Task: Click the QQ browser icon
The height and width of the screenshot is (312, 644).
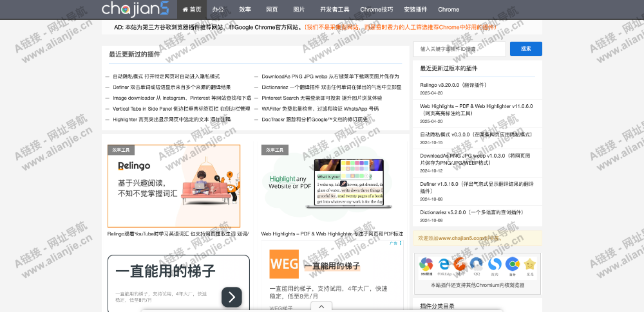Action: coord(477,264)
